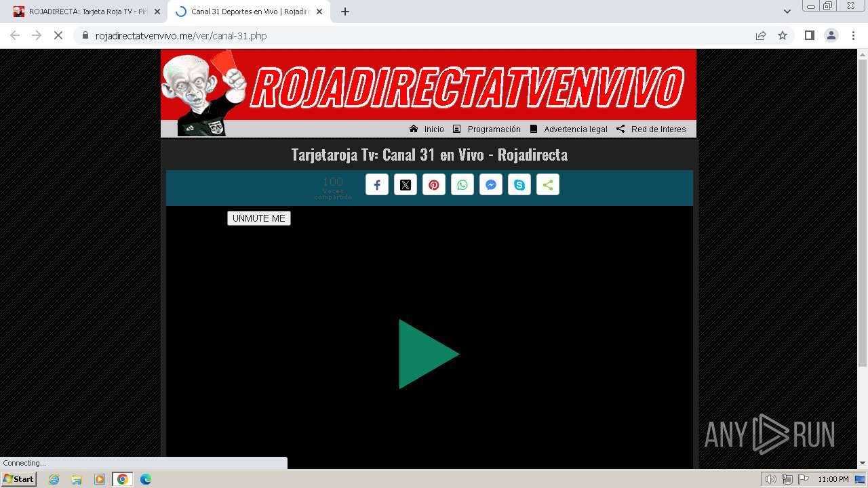Close the Canal 31 Deportes en Vivo tab
The image size is (868, 488).
coord(319,12)
